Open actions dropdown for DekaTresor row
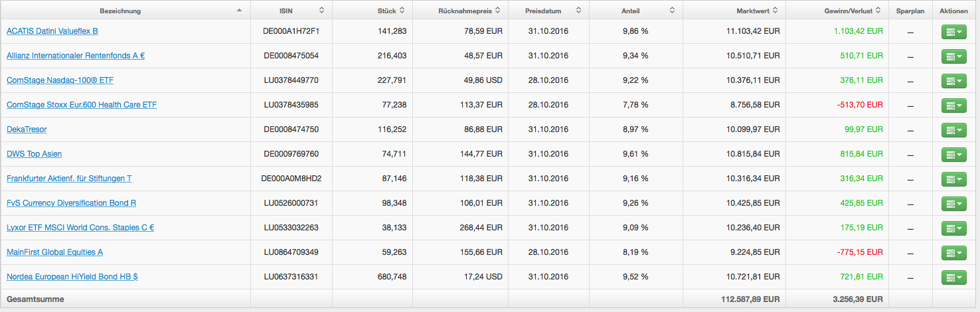Image resolution: width=980 pixels, height=312 pixels. pyautogui.click(x=954, y=130)
